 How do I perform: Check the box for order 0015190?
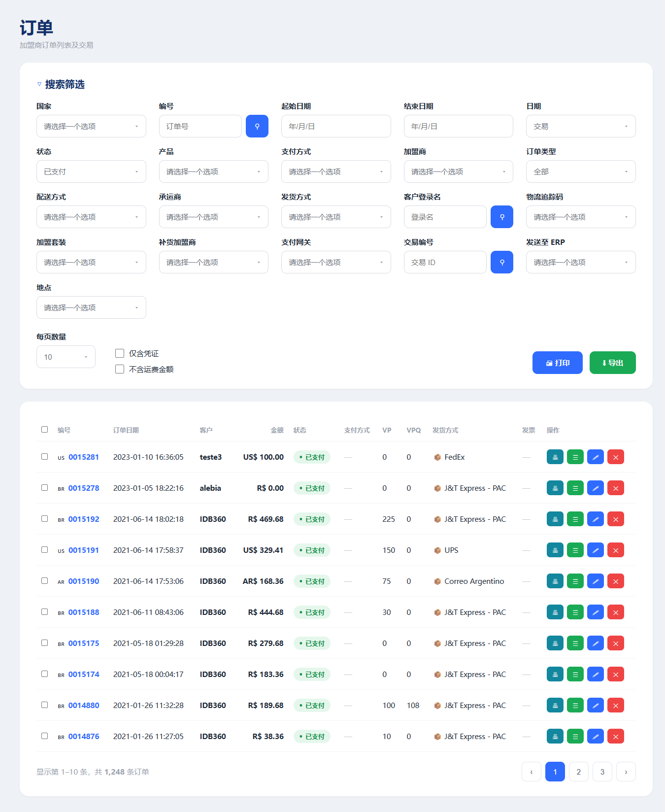click(45, 580)
